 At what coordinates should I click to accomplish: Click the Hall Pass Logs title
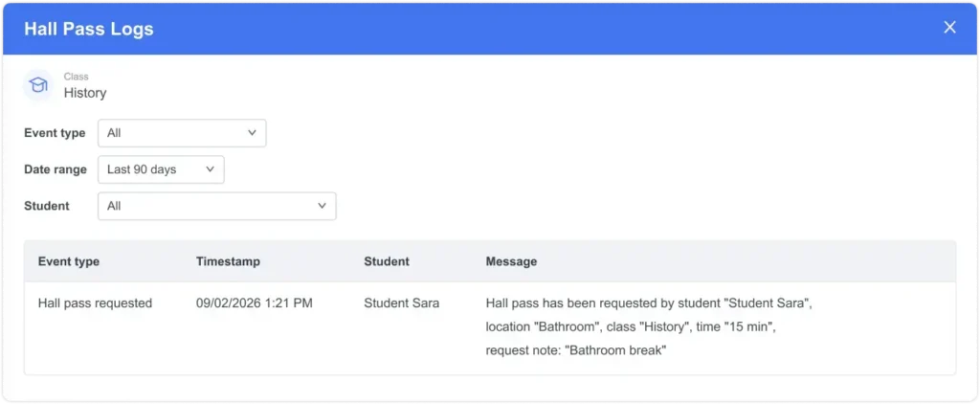pyautogui.click(x=89, y=30)
